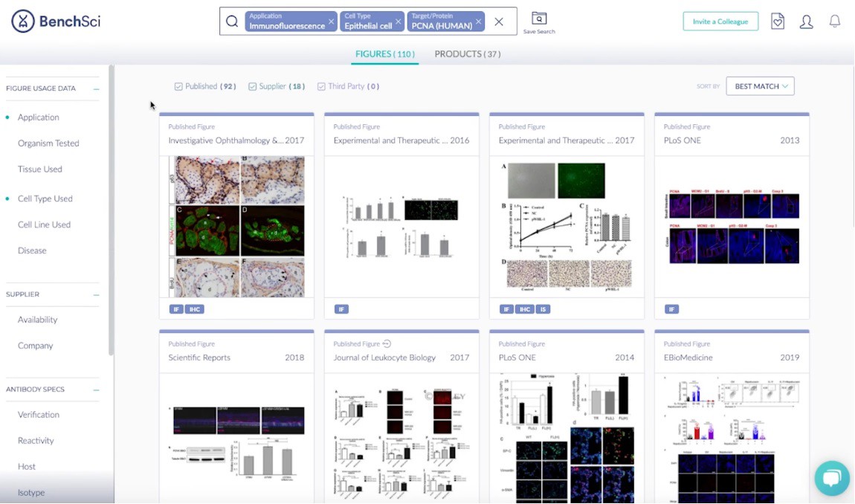This screenshot has width=855, height=504.
Task: Remove the Epithelial cell filter chip
Action: tap(399, 22)
